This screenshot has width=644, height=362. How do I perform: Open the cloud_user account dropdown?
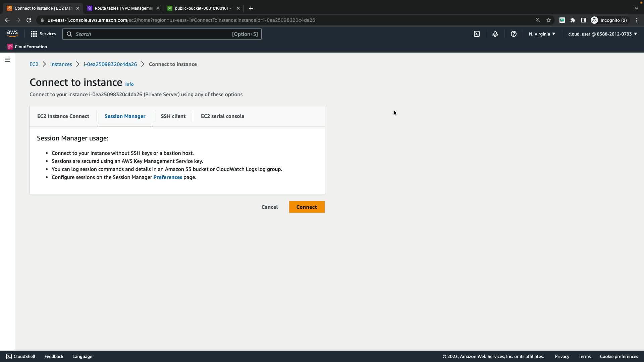click(x=602, y=34)
